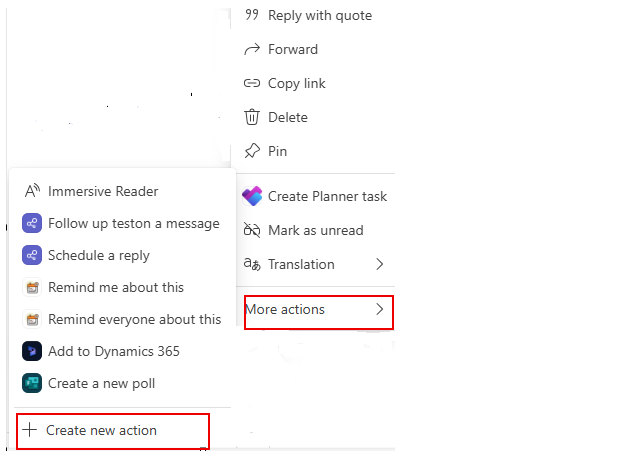The width and height of the screenshot is (638, 460).
Task: Click the plus icon beside Create new action
Action: (x=30, y=429)
